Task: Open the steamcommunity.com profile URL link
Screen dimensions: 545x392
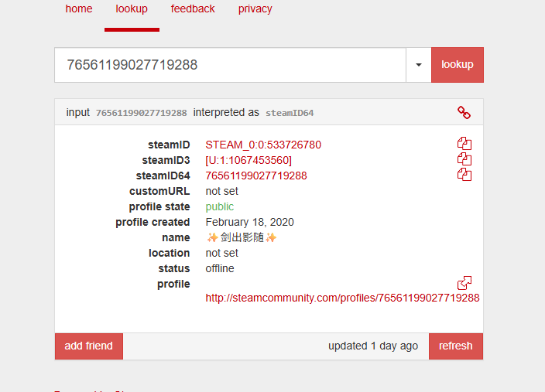Action: point(342,298)
